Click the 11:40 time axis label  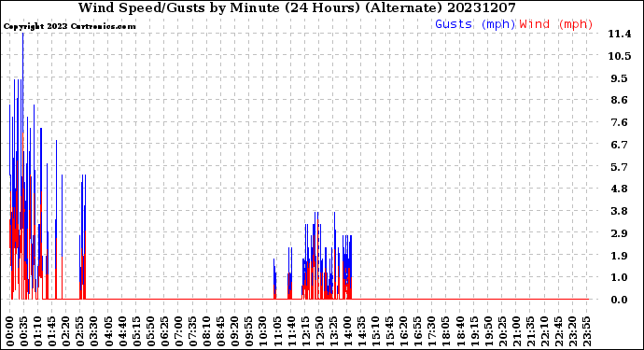pyautogui.click(x=291, y=331)
